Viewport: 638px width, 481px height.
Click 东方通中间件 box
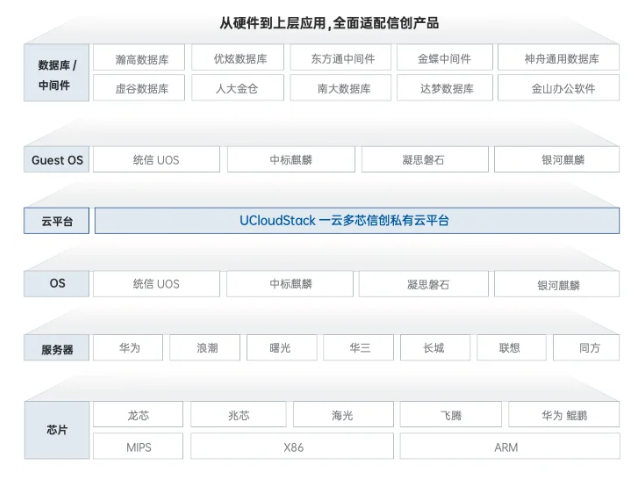tap(340, 58)
